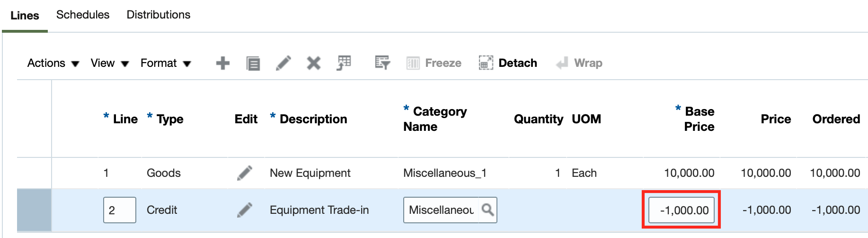Click the duplicate line icon in toolbar

pos(253,63)
